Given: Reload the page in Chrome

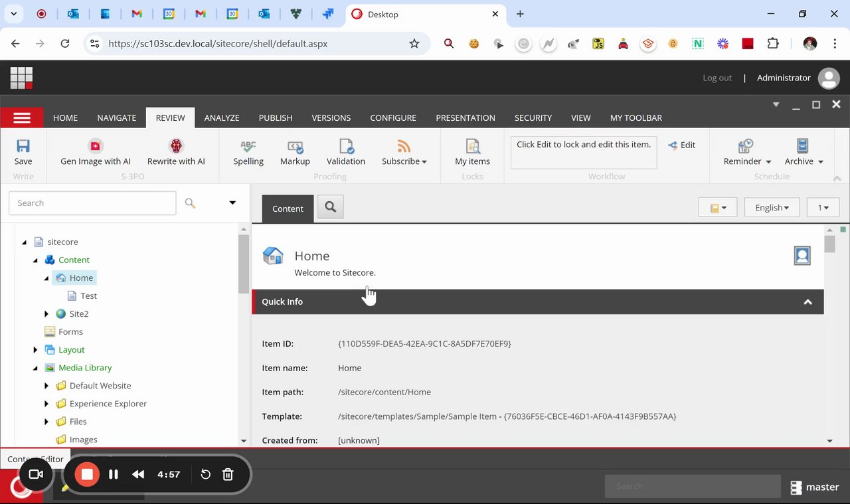Looking at the screenshot, I should (x=65, y=44).
